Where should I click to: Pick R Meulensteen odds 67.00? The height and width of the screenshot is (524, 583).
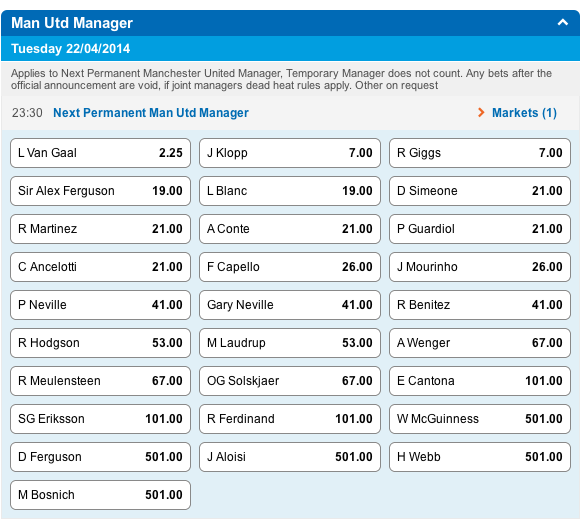(x=100, y=381)
